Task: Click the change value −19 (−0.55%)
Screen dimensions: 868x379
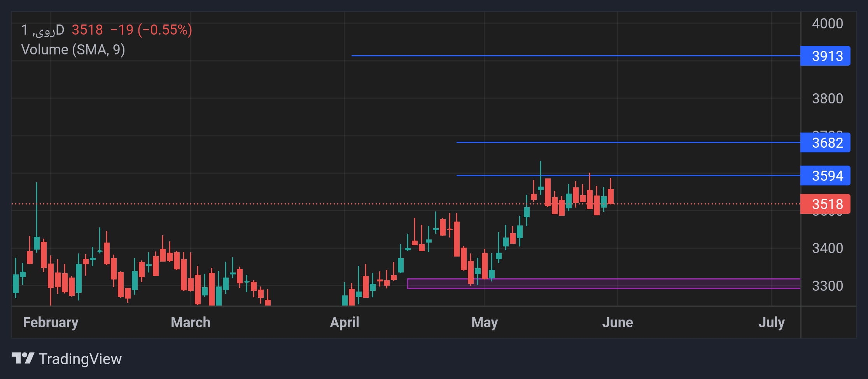Action: click(x=151, y=30)
